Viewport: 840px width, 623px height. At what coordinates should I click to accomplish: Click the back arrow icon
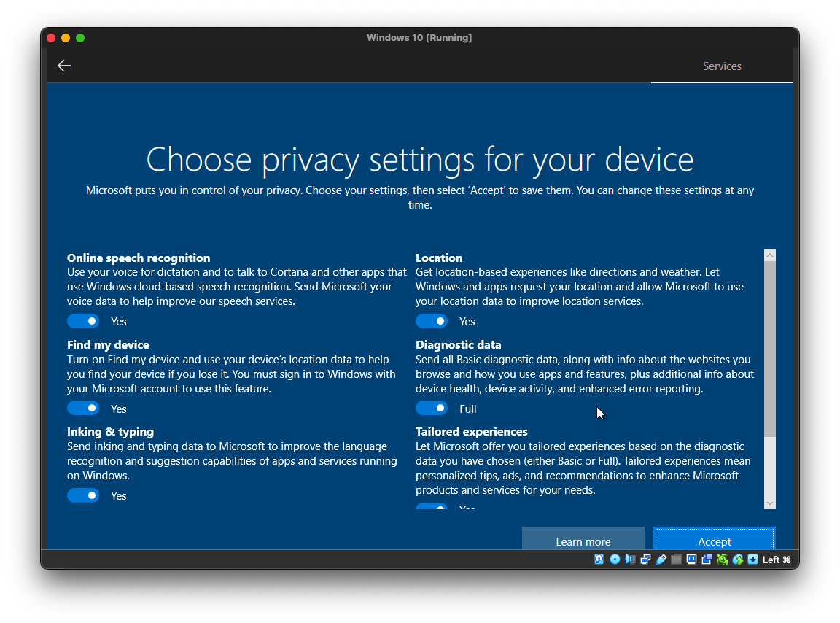64,66
